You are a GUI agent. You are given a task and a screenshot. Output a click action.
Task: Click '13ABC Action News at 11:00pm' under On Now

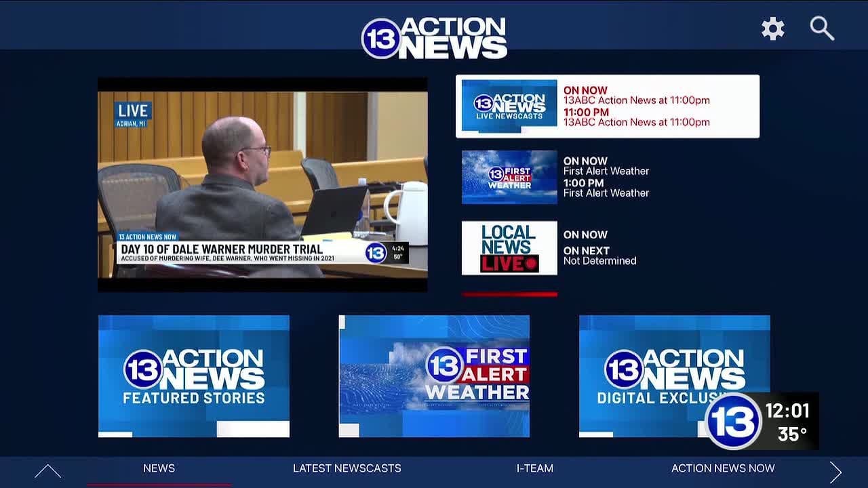(637, 100)
